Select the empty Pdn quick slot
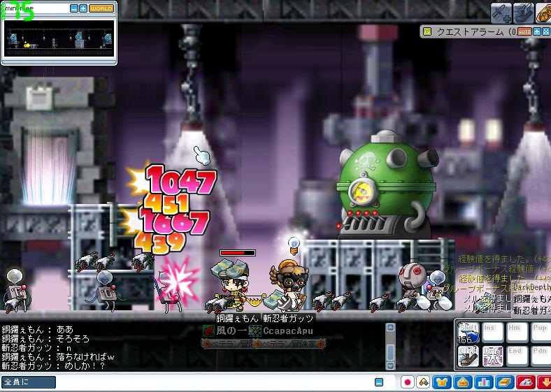The width and height of the screenshot is (551, 392). 541,356
